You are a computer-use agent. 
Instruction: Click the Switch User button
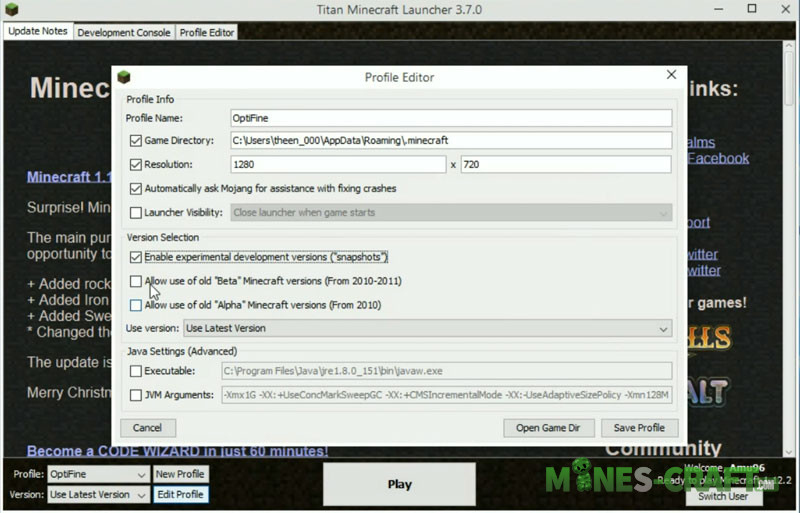click(723, 496)
